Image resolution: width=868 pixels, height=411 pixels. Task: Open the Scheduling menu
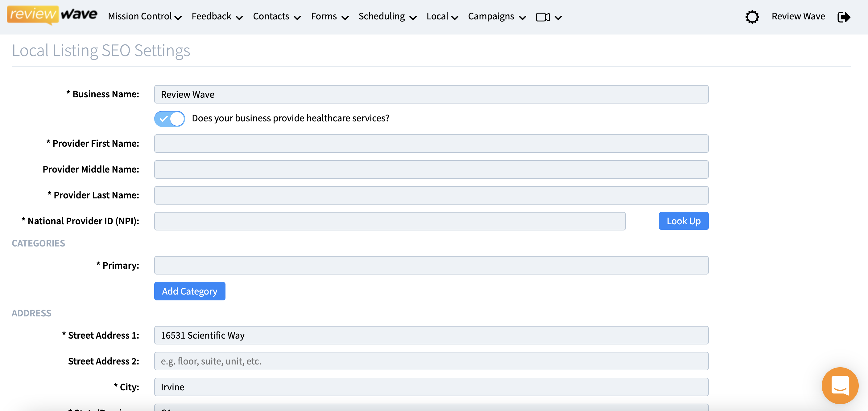[387, 17]
